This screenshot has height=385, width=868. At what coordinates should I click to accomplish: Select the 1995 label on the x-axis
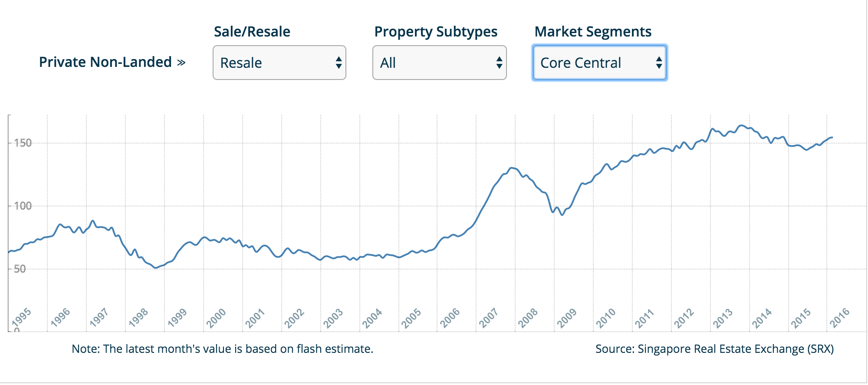(21, 318)
